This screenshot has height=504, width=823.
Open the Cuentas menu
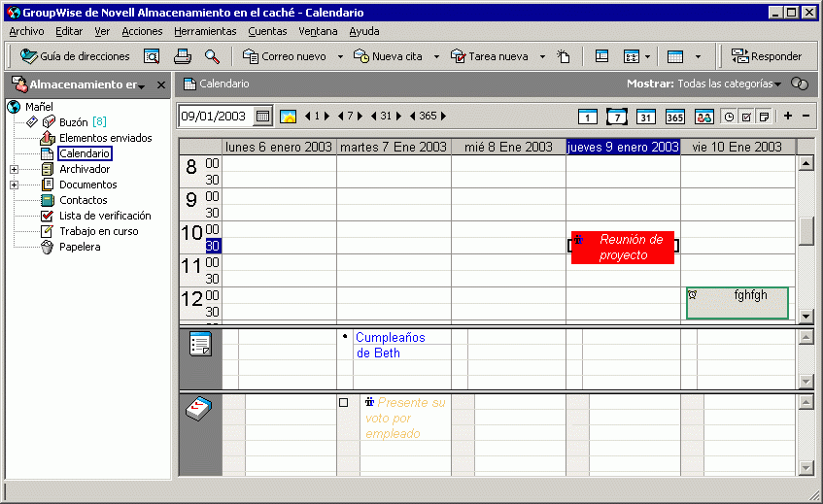pos(267,31)
